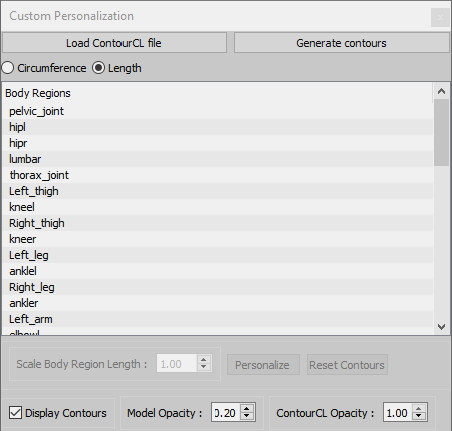The width and height of the screenshot is (452, 431).
Task: Select hipr body region row
Action: [217, 143]
